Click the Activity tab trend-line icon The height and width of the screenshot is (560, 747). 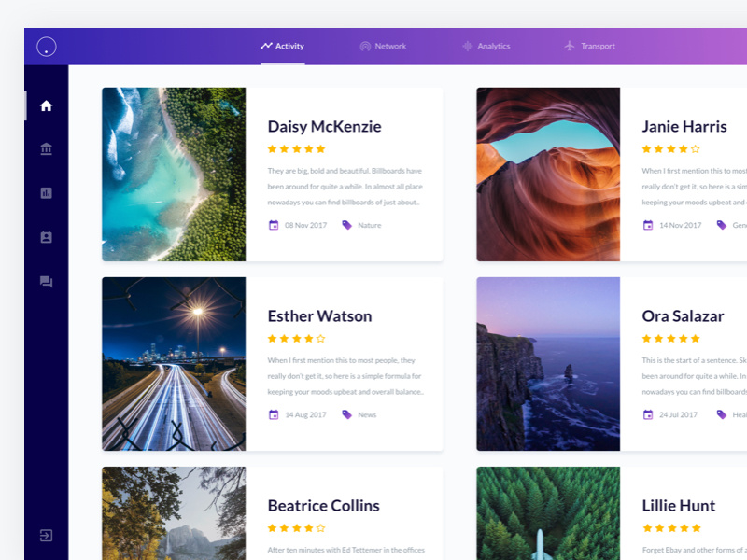coord(266,46)
